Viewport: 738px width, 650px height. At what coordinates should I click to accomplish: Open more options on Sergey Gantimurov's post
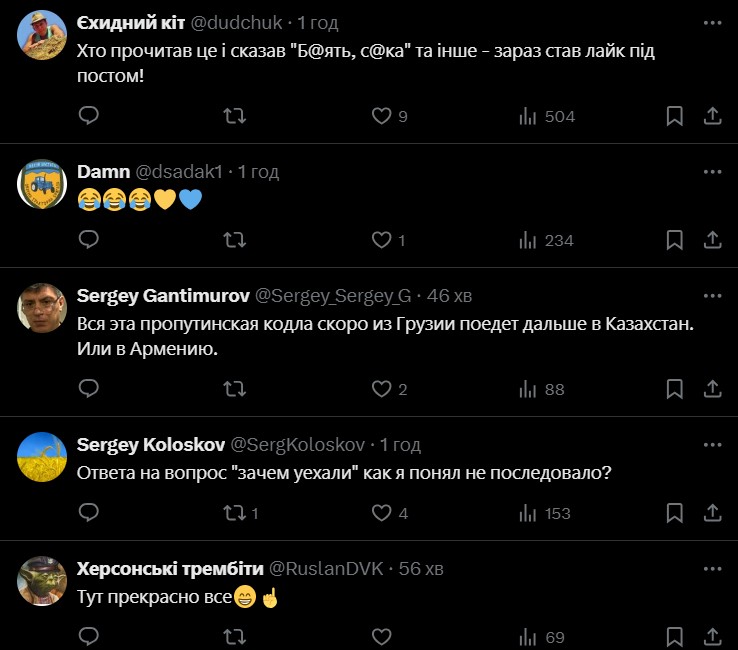(712, 296)
